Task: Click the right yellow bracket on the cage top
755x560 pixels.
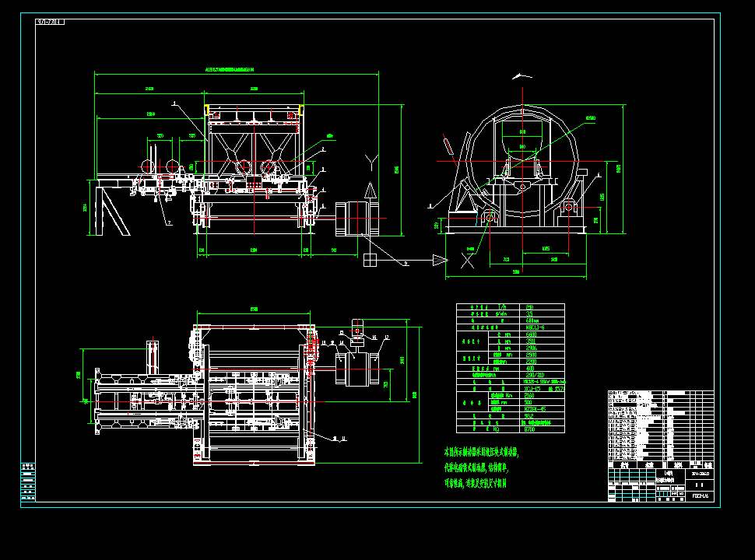Action: pyautogui.click(x=301, y=110)
